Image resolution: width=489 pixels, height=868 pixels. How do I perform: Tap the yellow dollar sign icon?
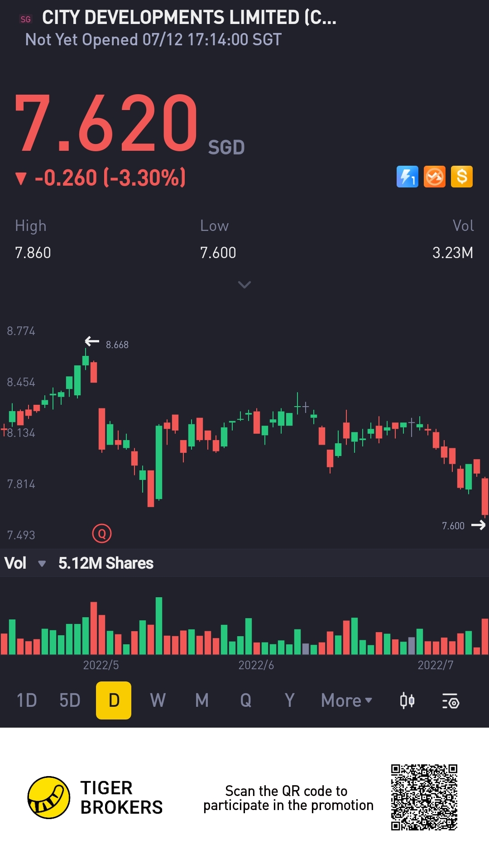[462, 177]
